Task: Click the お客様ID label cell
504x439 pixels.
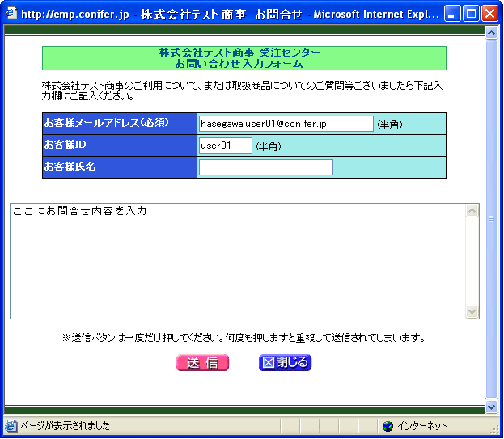Action: pyautogui.click(x=120, y=146)
